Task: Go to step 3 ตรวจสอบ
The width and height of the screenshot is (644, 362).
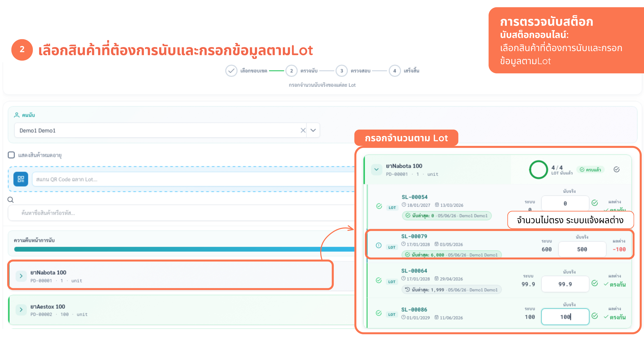Action: (x=342, y=71)
